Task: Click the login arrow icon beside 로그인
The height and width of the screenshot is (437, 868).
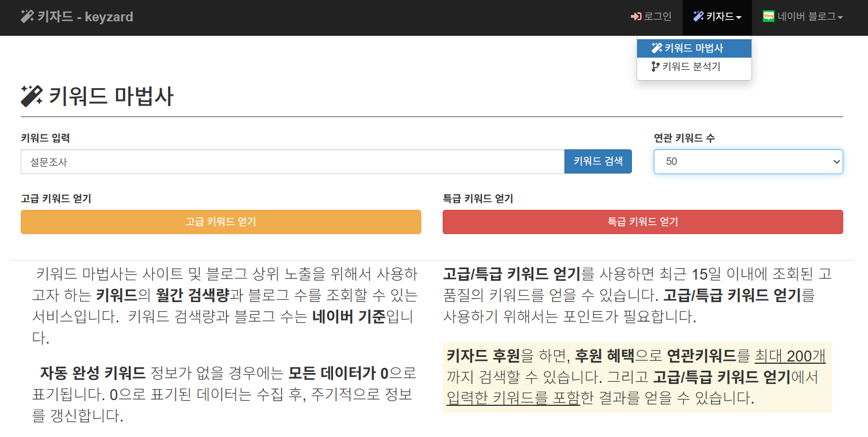Action: coord(637,17)
